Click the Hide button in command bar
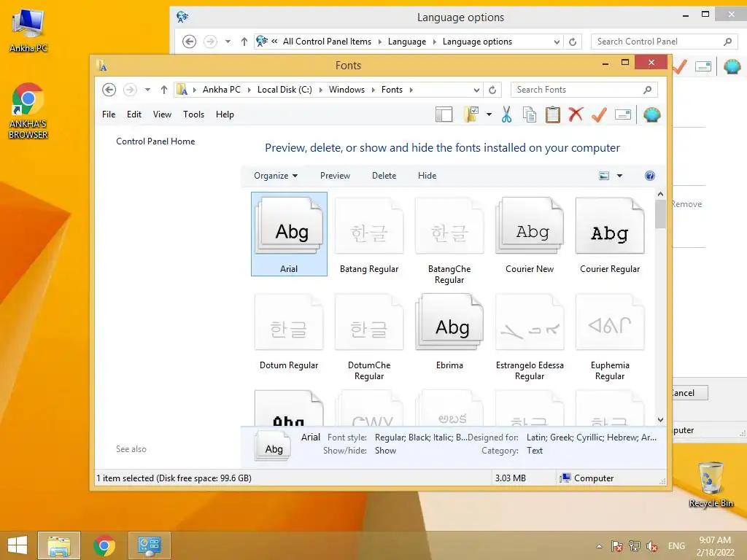The height and width of the screenshot is (560, 747). tap(427, 176)
